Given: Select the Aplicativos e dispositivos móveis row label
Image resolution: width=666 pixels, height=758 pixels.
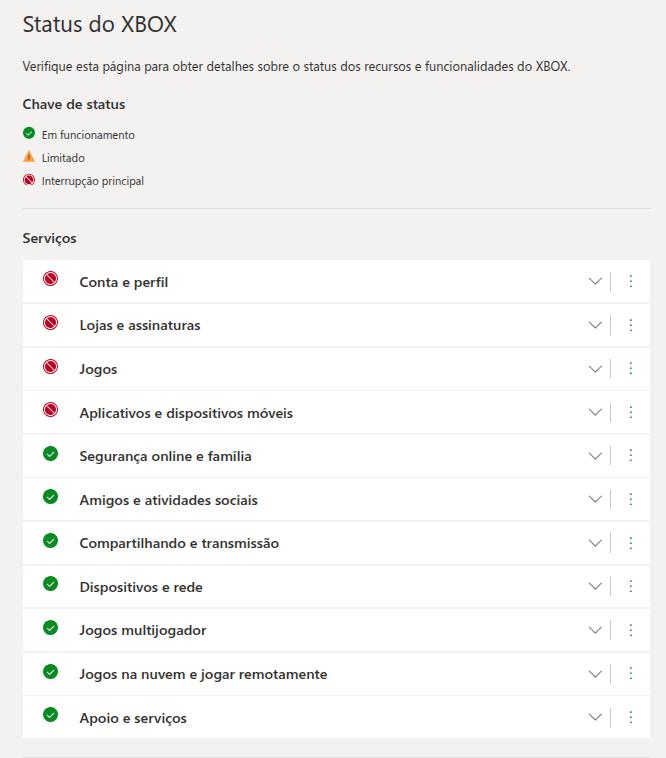Looking at the screenshot, I should 186,413.
